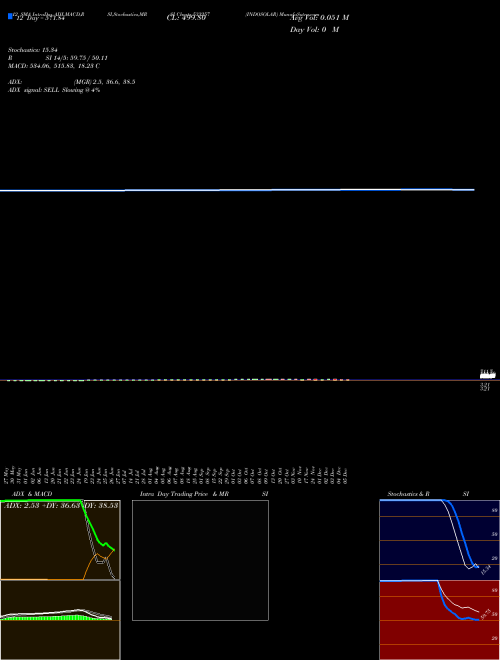
Task: Click the 'SI 14/5: 59.75 / 59.11' reading
Action: [x=77, y=58]
